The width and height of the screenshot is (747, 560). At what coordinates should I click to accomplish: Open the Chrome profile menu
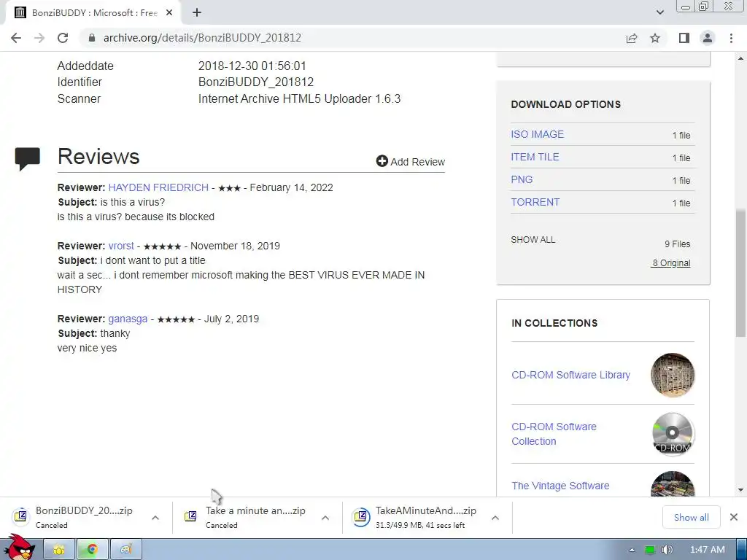click(x=708, y=38)
